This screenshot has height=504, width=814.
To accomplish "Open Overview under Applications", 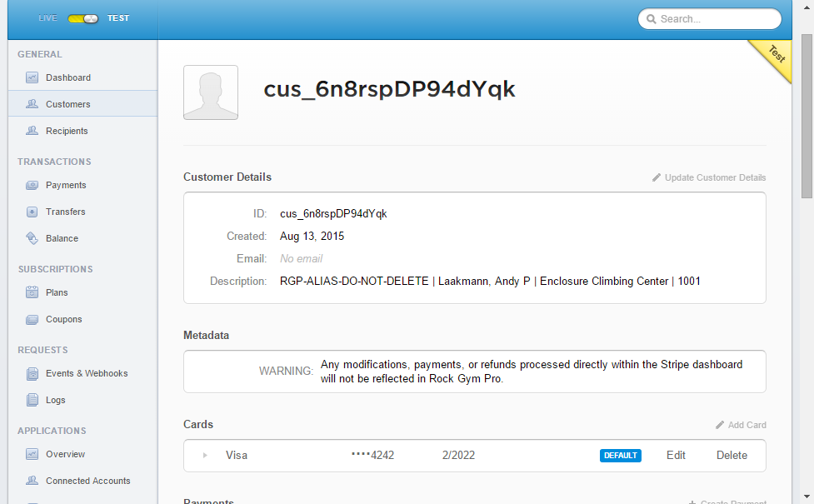I will click(66, 454).
